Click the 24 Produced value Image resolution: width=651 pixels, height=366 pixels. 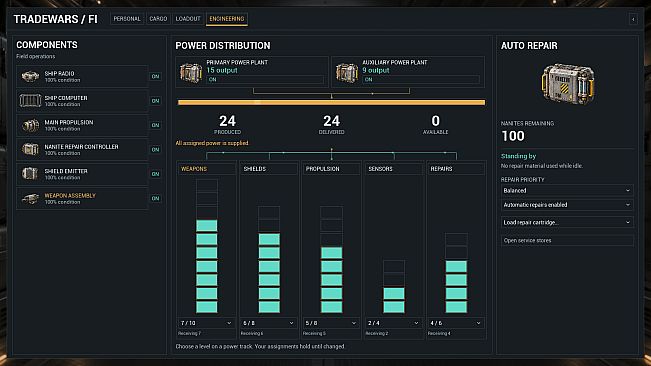click(228, 121)
